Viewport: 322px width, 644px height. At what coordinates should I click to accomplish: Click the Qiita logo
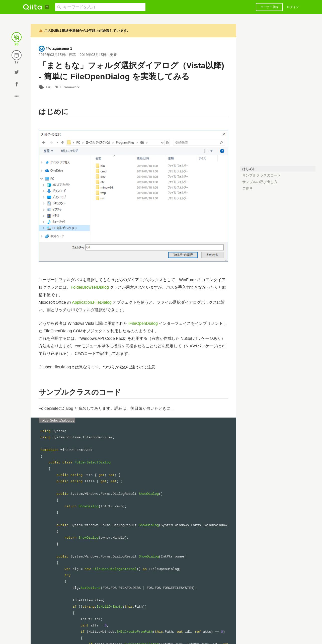pos(32,7)
